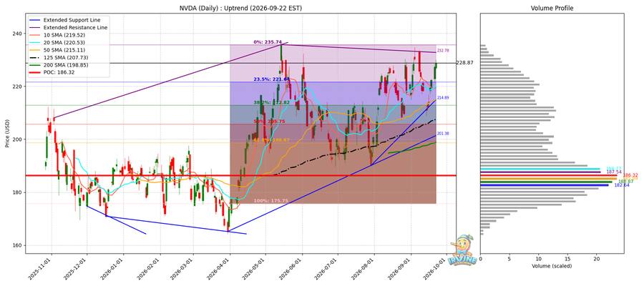Click the red '186.32' volume profile label
644x286 pixels.
pos(630,175)
